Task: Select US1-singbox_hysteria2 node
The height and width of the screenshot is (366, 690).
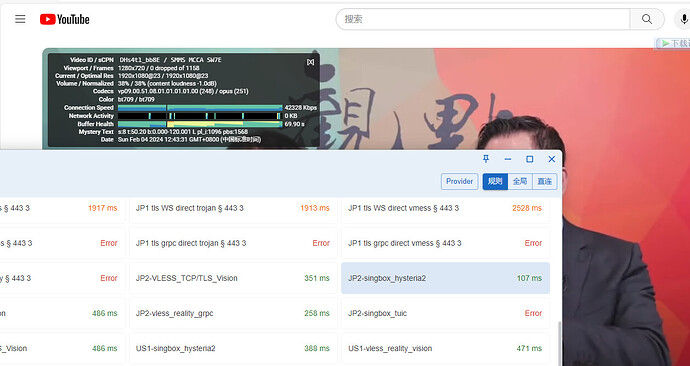Action: pyautogui.click(x=233, y=348)
